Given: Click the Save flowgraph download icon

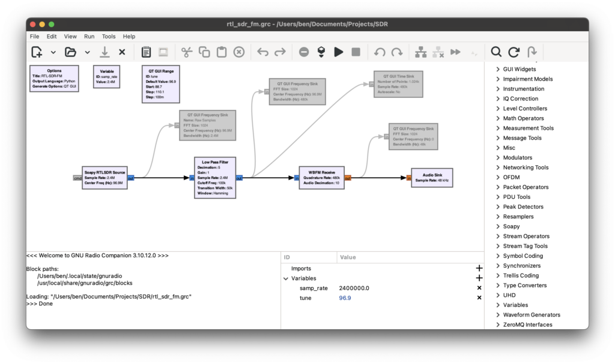Looking at the screenshot, I should [105, 52].
